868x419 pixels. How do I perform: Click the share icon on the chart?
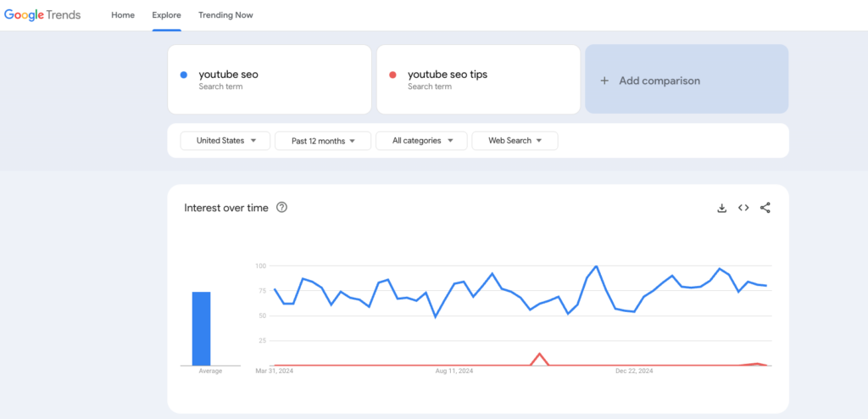pos(765,208)
